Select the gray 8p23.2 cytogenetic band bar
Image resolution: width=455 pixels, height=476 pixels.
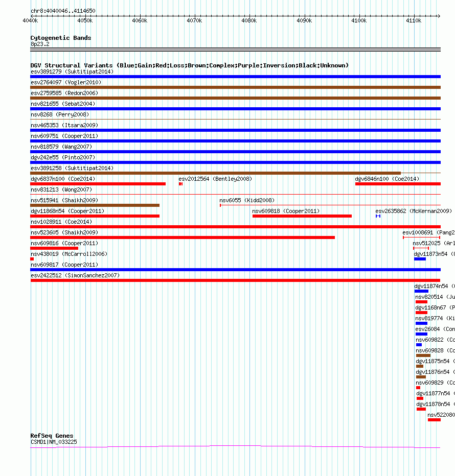pyautogui.click(x=236, y=50)
